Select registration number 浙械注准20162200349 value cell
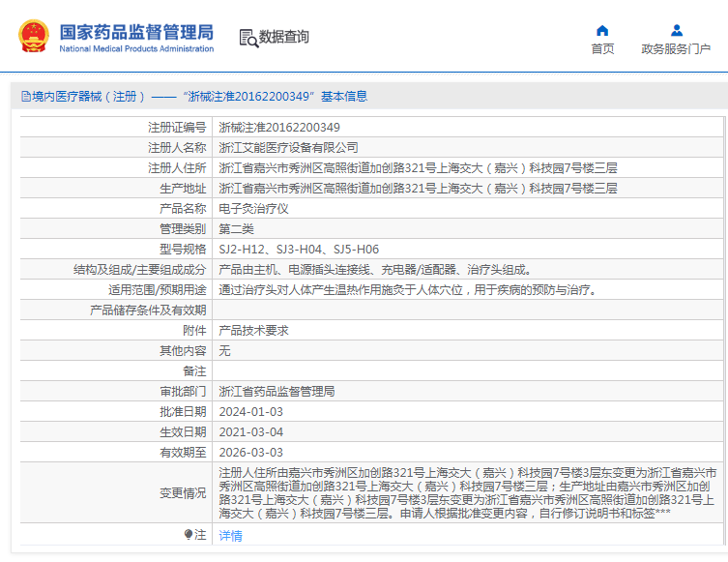Image resolution: width=728 pixels, height=562 pixels. pyautogui.click(x=279, y=128)
